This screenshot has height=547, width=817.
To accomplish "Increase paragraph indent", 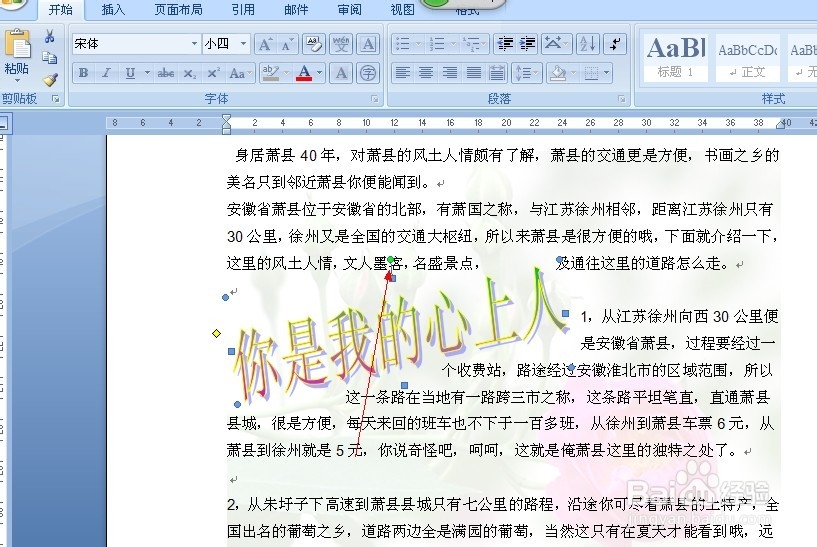I will click(527, 44).
